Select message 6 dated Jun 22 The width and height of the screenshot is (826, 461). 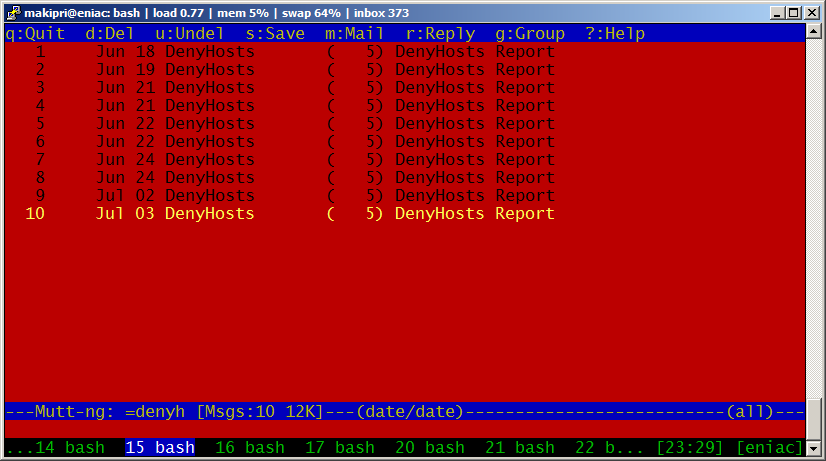[405, 141]
